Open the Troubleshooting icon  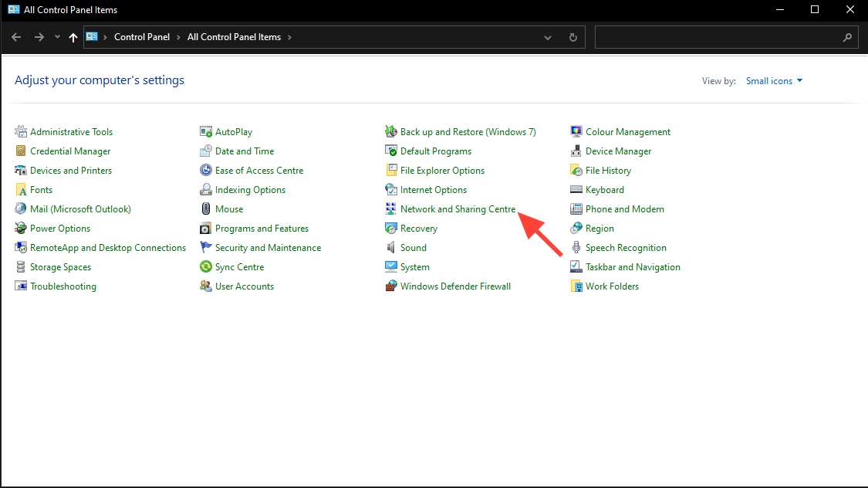pos(21,286)
